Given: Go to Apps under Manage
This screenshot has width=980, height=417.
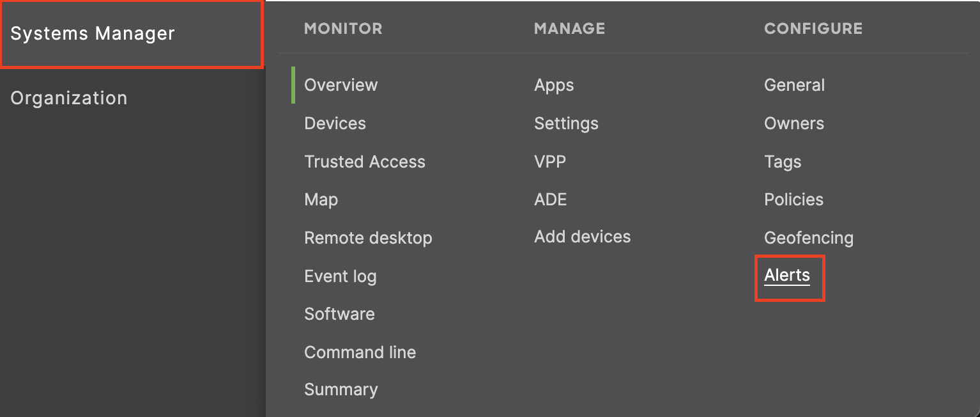Looking at the screenshot, I should pos(554,85).
